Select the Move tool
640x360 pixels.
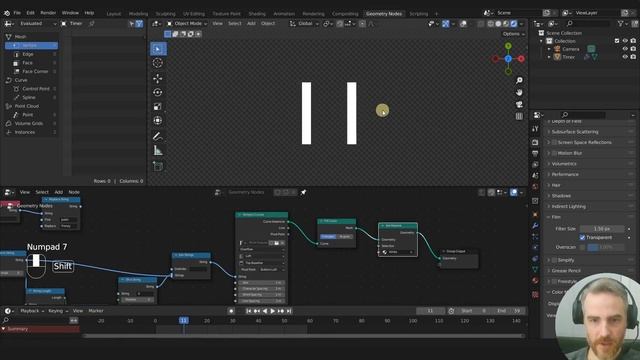(x=158, y=78)
